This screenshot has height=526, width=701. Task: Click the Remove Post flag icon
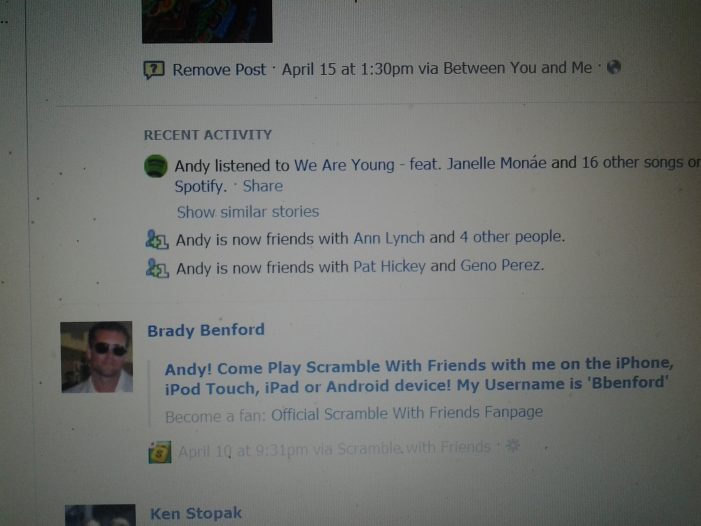[x=154, y=70]
